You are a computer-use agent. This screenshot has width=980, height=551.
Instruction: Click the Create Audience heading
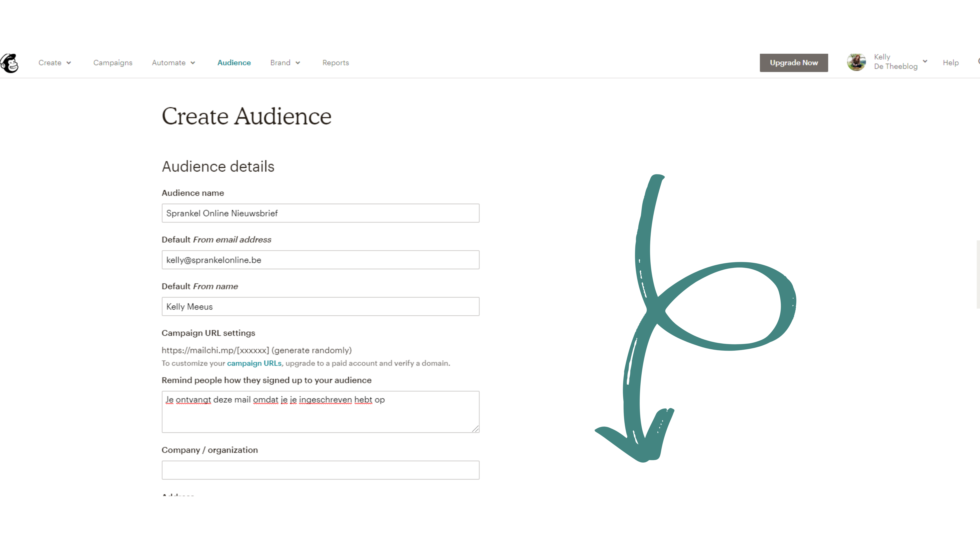click(247, 116)
